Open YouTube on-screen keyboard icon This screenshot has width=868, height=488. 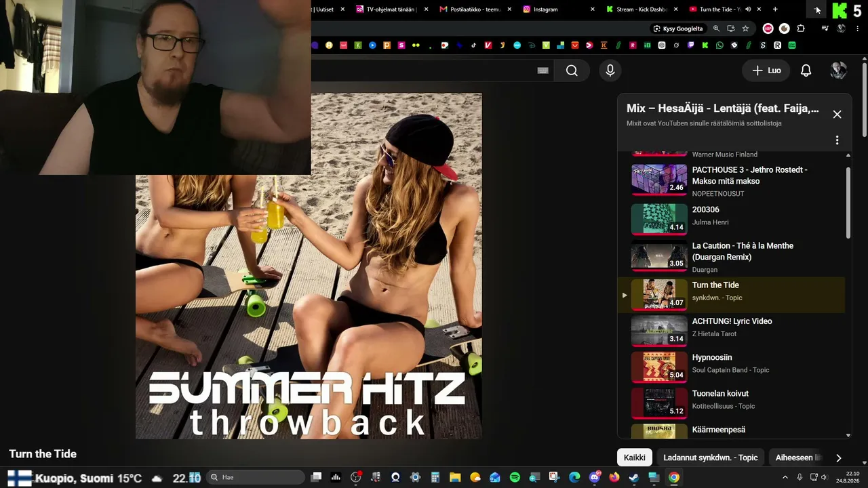coord(542,70)
